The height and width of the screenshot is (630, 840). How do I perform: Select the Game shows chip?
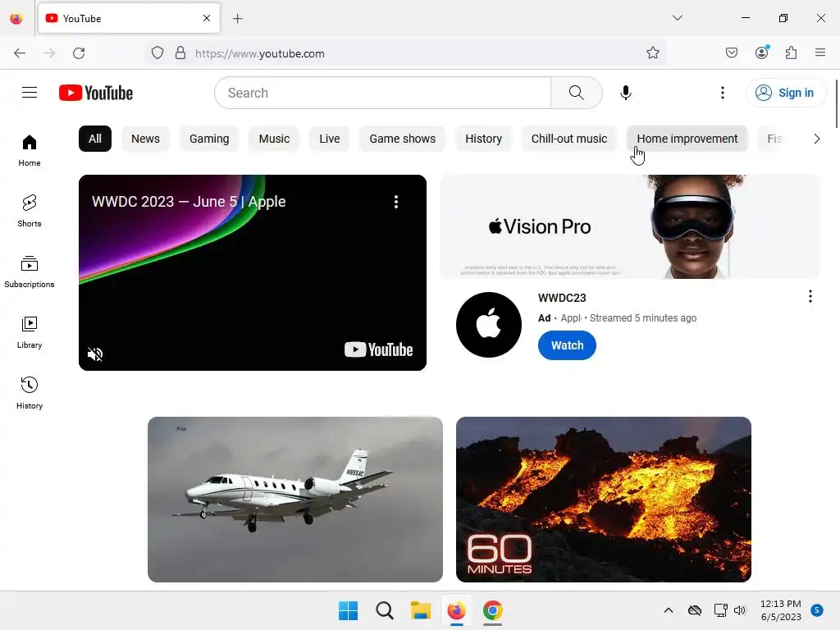[402, 139]
